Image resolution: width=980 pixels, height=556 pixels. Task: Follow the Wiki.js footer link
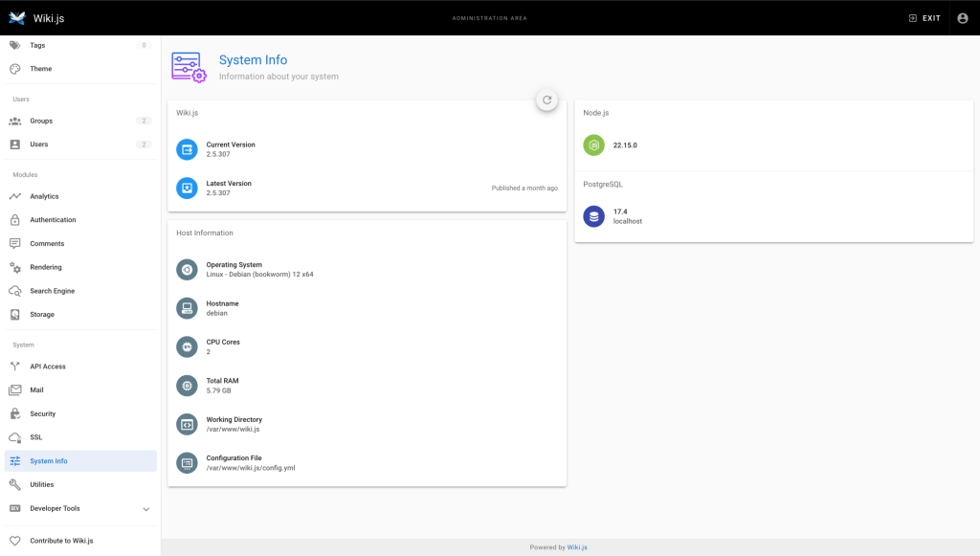(x=577, y=547)
